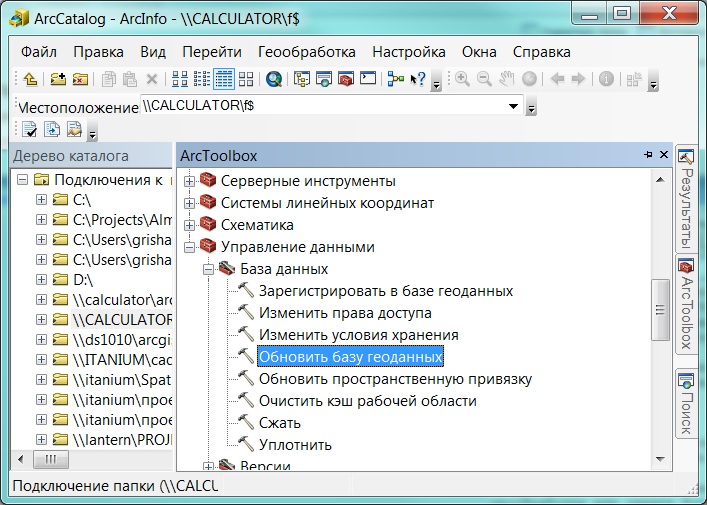This screenshot has width=707, height=505.
Task: Switch to the Details view
Action: click(x=224, y=79)
